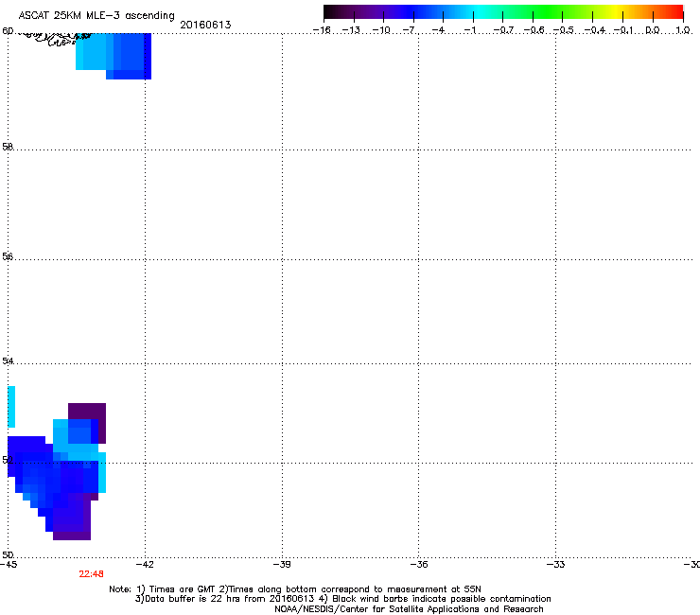The height and width of the screenshot is (615, 700).
Task: Click the longitude label "-36"
Action: tap(419, 565)
